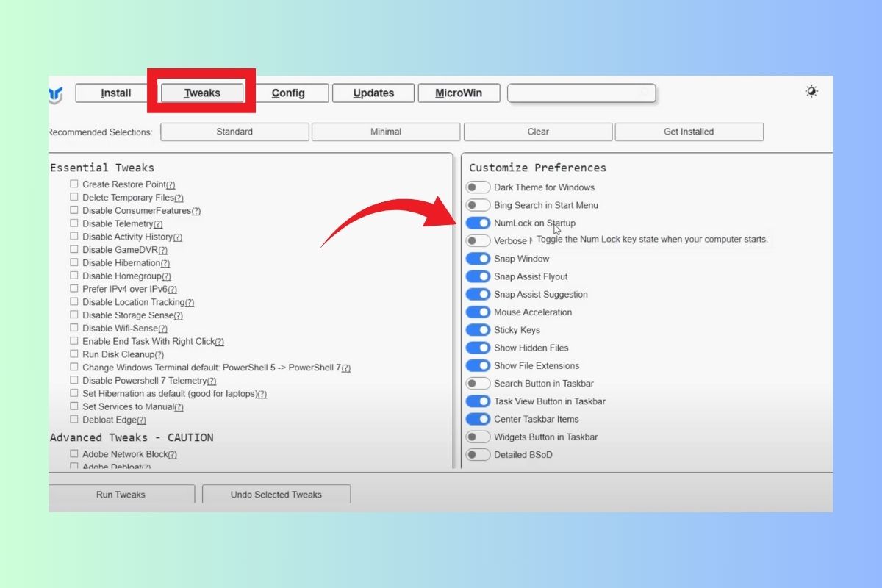Disable the Sticky Keys toggle

478,330
